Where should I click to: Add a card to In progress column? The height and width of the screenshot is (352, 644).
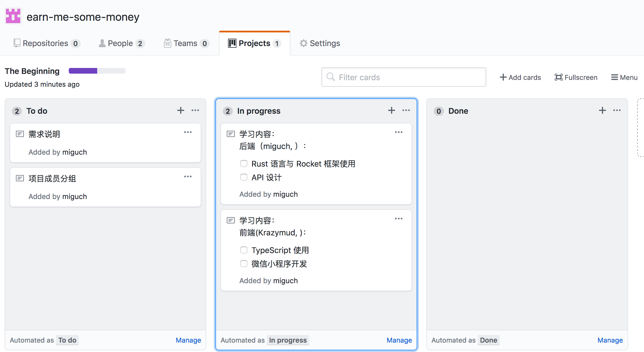pyautogui.click(x=392, y=111)
